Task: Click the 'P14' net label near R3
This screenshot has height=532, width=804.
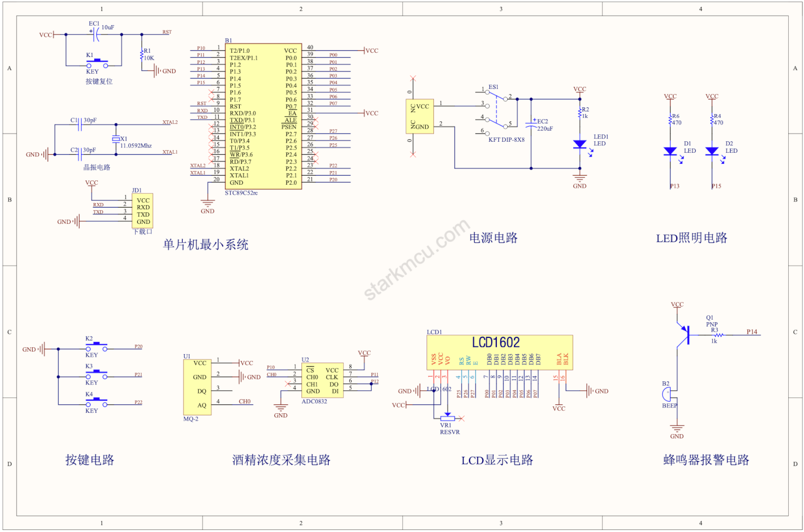Action: pyautogui.click(x=752, y=332)
